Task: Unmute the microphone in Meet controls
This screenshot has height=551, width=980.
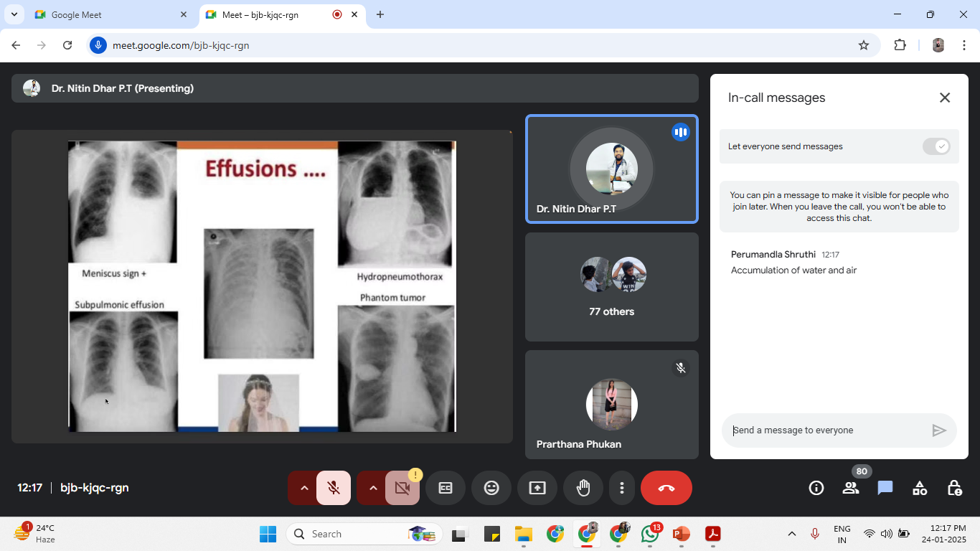Action: pos(334,488)
